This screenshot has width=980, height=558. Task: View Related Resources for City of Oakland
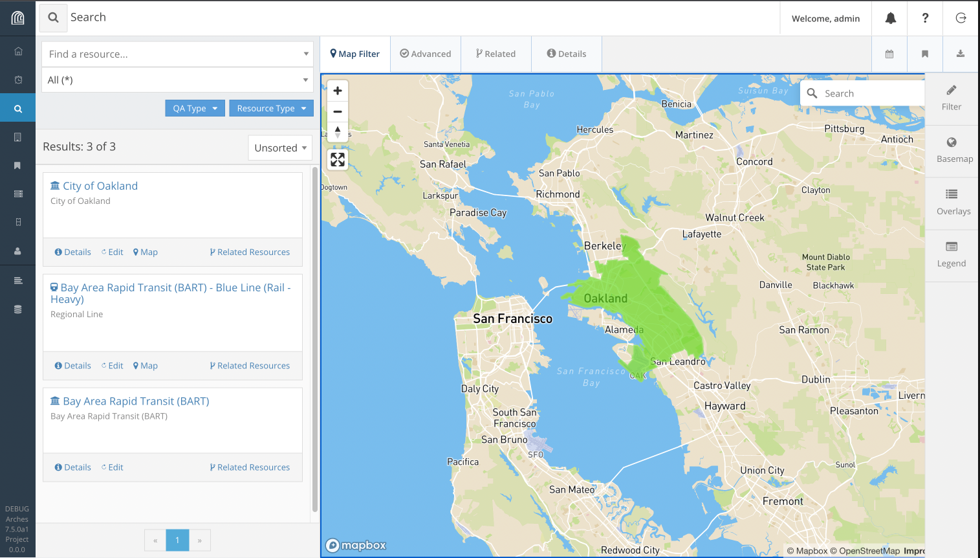pos(250,252)
